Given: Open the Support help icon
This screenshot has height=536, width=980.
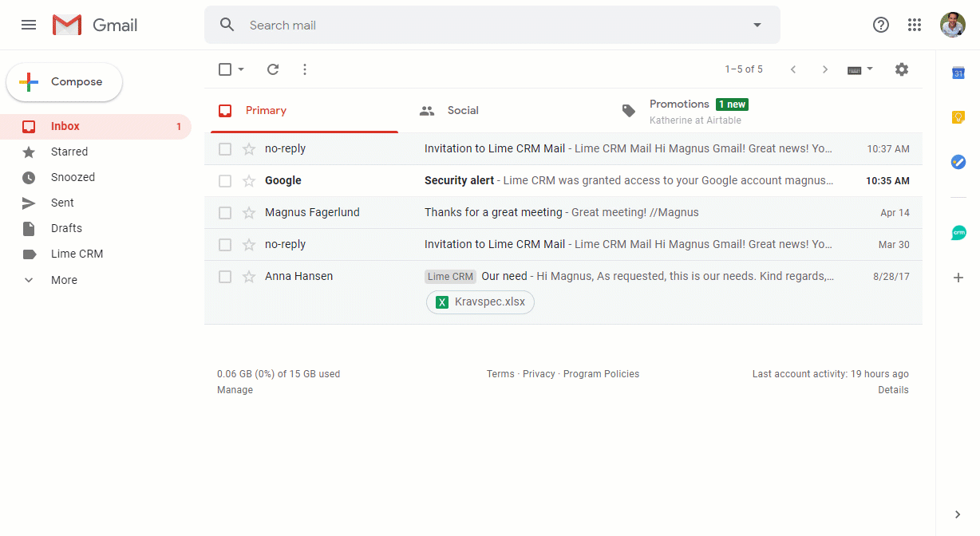Looking at the screenshot, I should pos(881,25).
